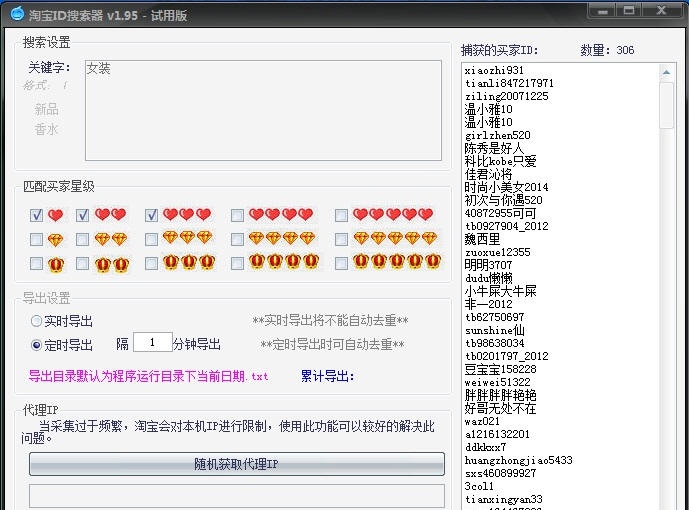Select xiaozhi931 in the buyer ID list

[494, 70]
